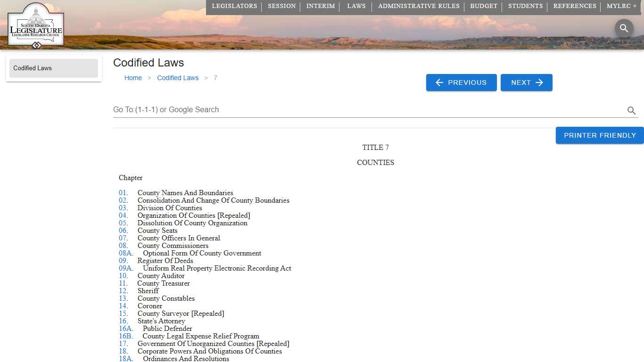Image resolution: width=644 pixels, height=362 pixels.
Task: Click the left arrow icon on PREVIOUS button
Action: pos(439,82)
